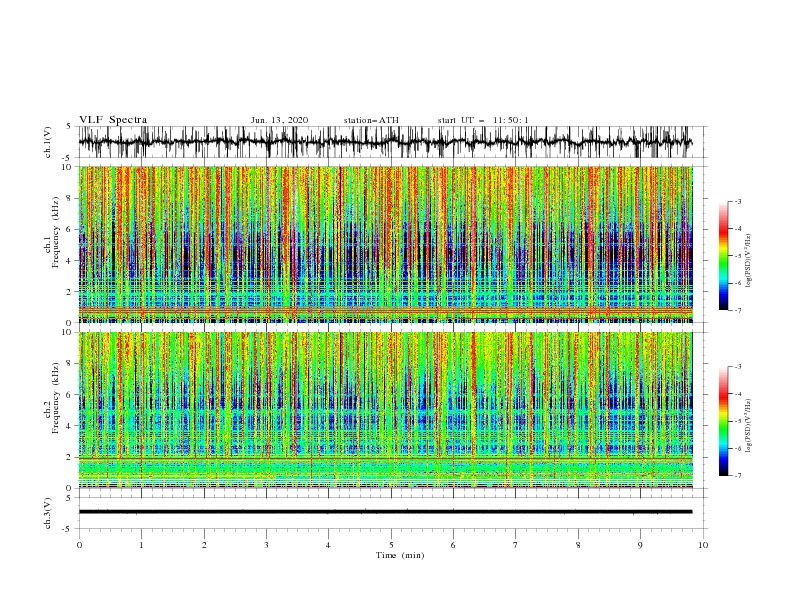Click time axis tick label "6"

pos(453,545)
